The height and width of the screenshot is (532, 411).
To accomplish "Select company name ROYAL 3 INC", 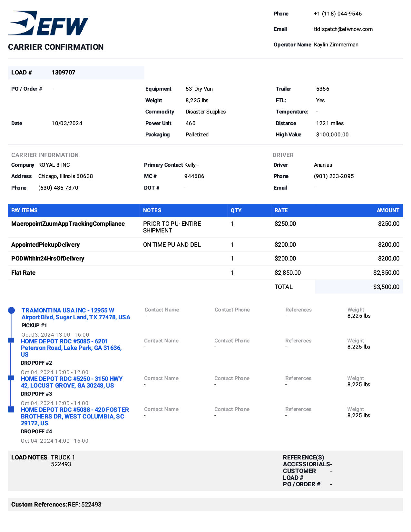I will tap(54, 165).
